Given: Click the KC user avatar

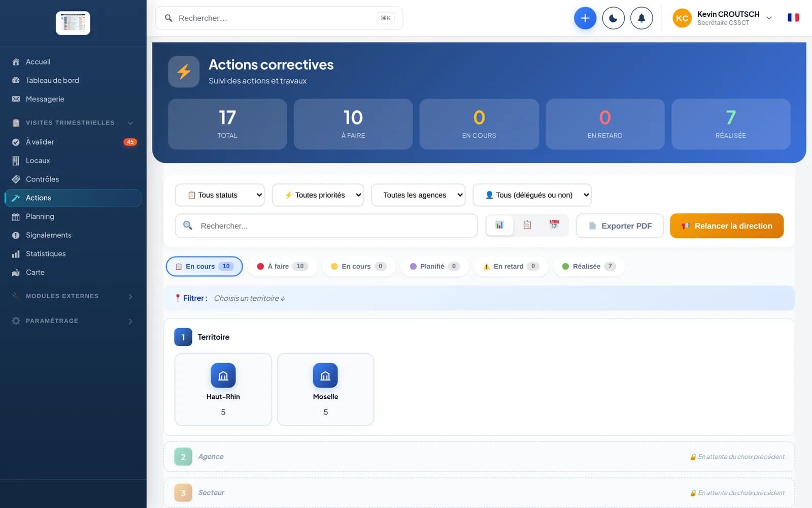Looking at the screenshot, I should [x=682, y=18].
